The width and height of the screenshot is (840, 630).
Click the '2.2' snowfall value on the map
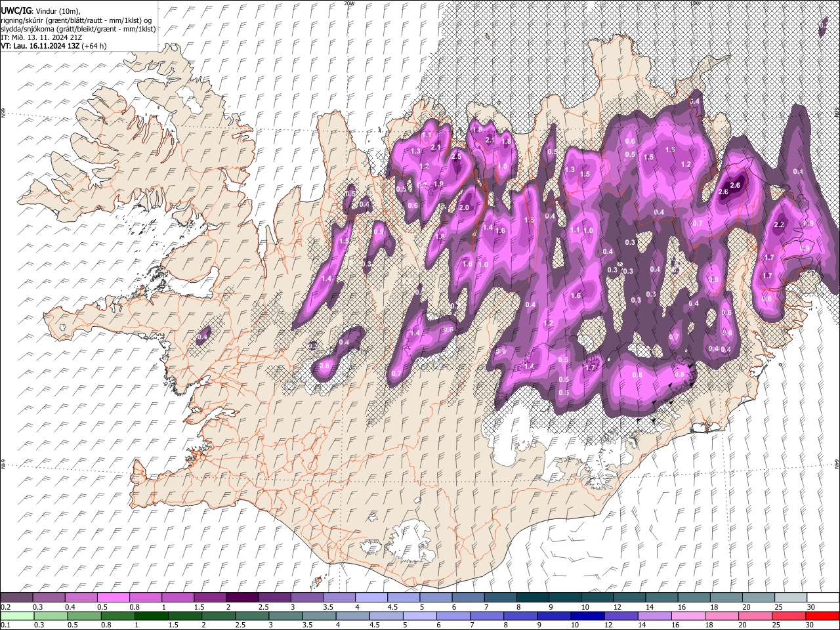tap(780, 224)
